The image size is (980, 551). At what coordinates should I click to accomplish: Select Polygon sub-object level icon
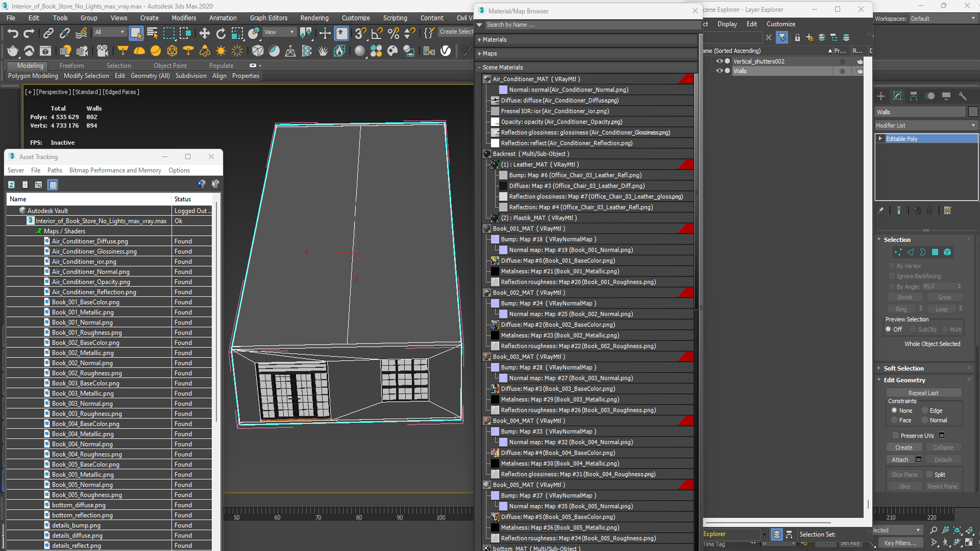(x=935, y=252)
